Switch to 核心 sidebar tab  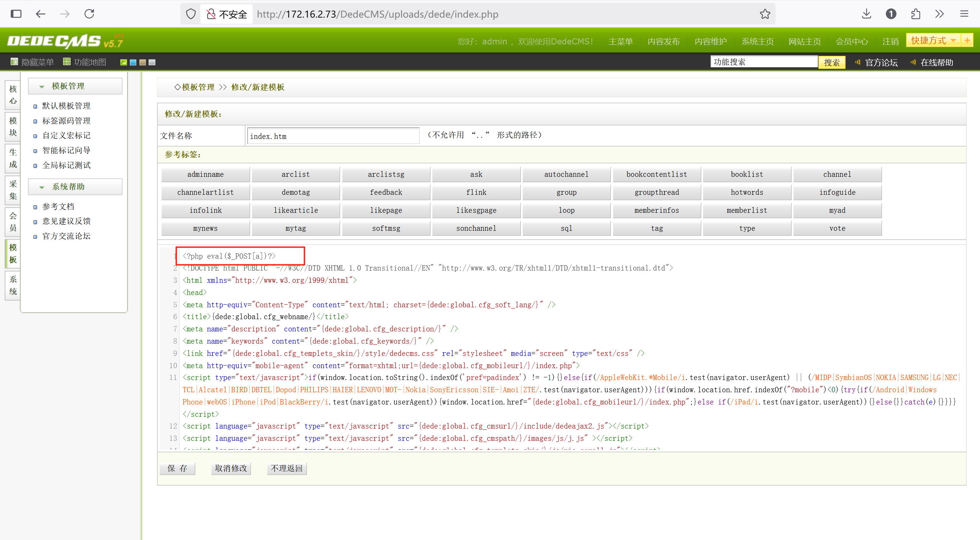13,95
